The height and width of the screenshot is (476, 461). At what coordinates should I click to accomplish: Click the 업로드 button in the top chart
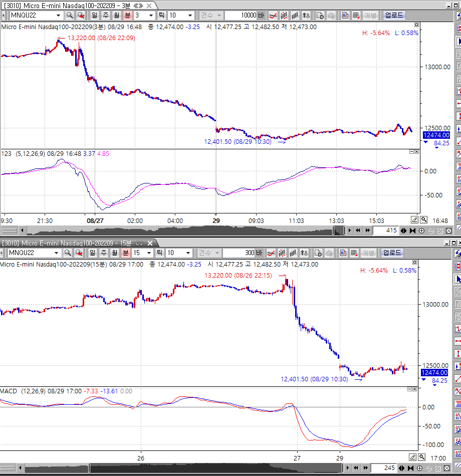point(394,15)
